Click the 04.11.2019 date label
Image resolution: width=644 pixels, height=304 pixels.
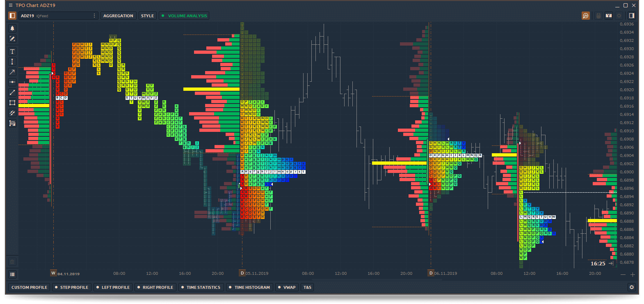pyautogui.click(x=69, y=274)
